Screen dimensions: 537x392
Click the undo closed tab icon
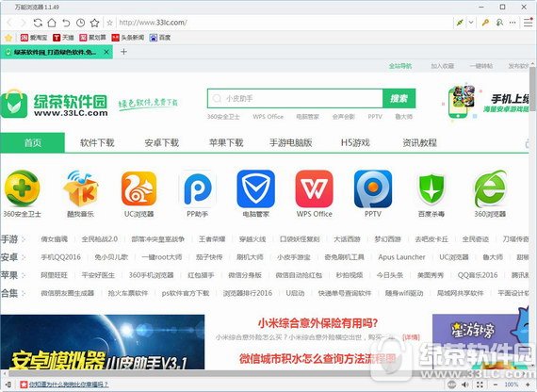pos(66,23)
